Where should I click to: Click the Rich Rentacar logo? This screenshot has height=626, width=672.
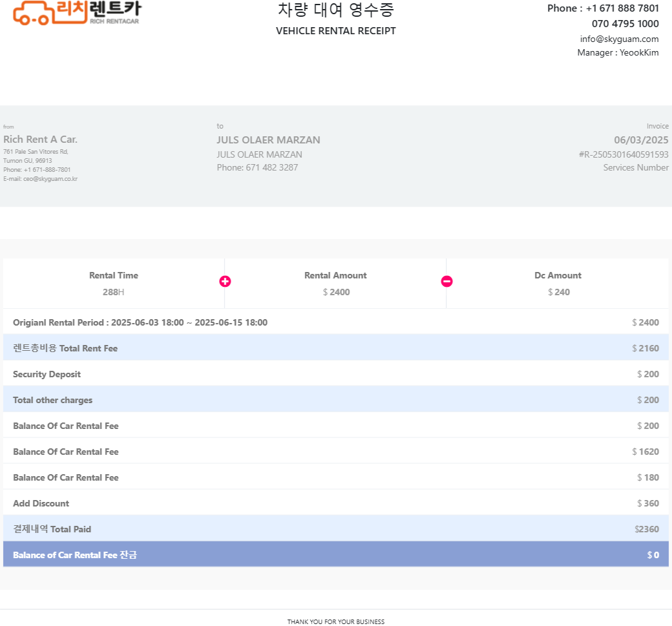(77, 13)
